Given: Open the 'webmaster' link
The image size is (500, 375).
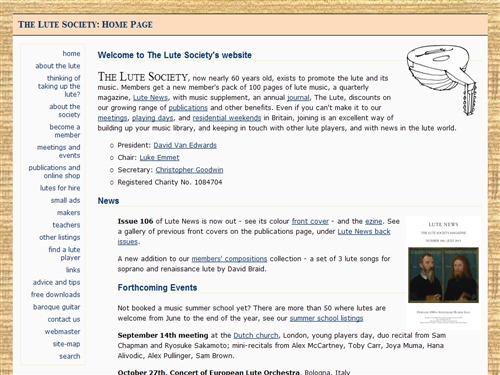Looking at the screenshot, I should coord(62,331).
